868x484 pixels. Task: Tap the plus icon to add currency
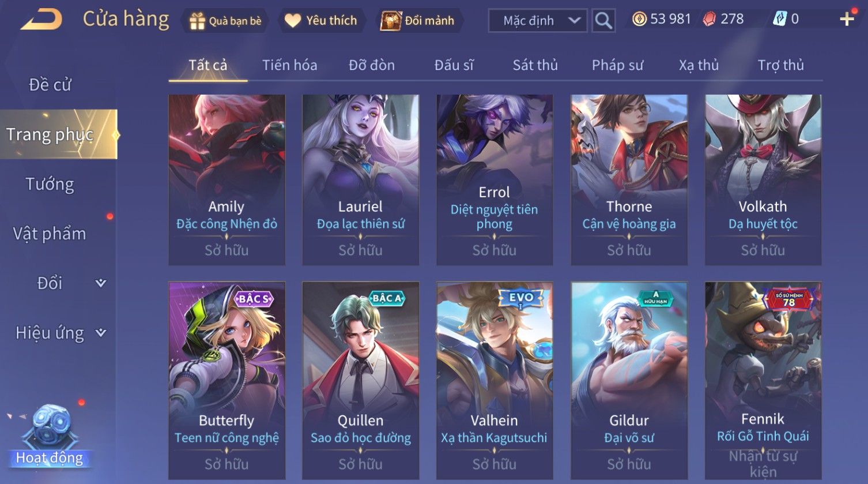[847, 19]
